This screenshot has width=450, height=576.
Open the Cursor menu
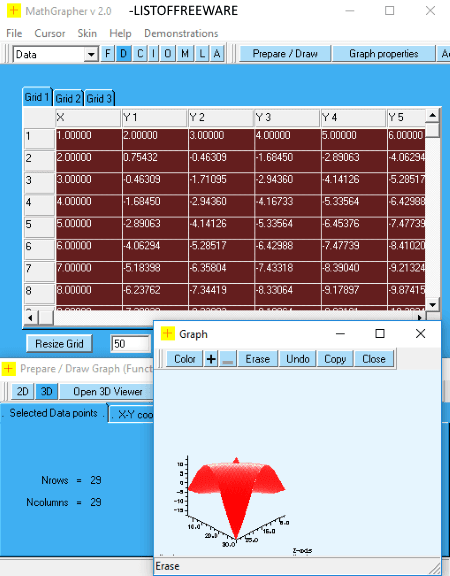[x=50, y=33]
